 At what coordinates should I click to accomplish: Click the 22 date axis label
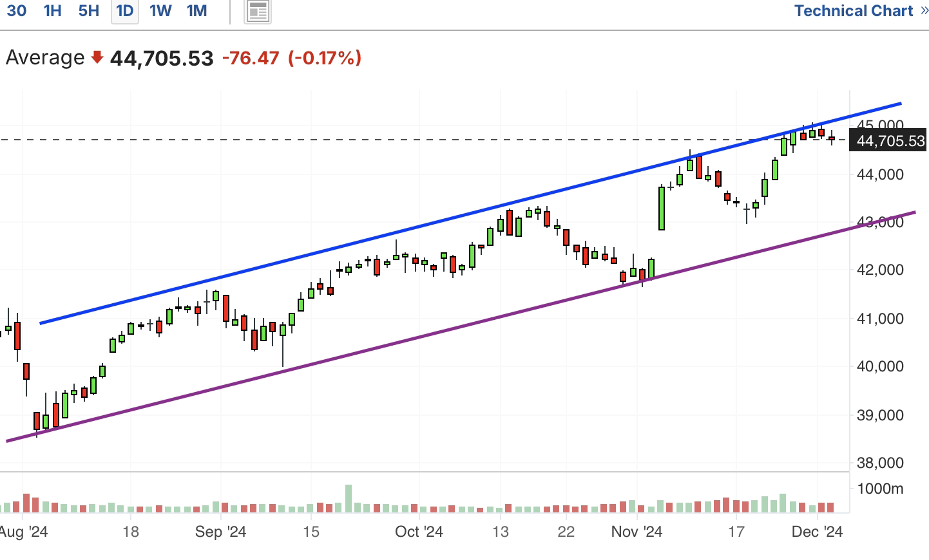pos(566,532)
